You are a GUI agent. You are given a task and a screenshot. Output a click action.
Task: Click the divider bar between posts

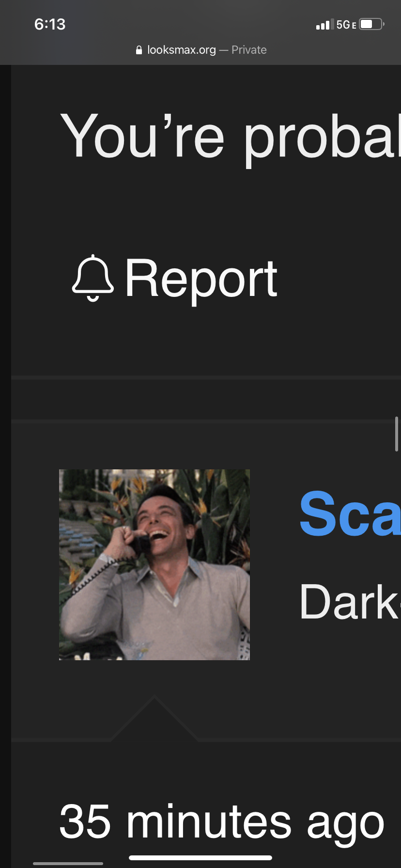(206, 398)
